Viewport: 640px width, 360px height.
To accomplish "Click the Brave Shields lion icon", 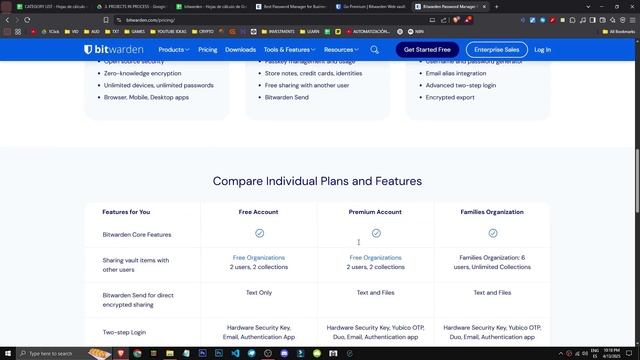I will (x=456, y=20).
